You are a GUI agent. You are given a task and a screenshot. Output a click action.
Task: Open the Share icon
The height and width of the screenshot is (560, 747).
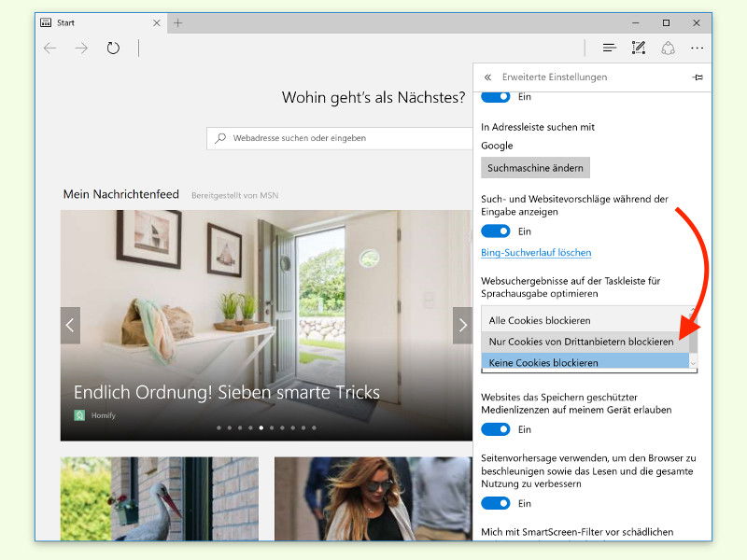point(668,49)
